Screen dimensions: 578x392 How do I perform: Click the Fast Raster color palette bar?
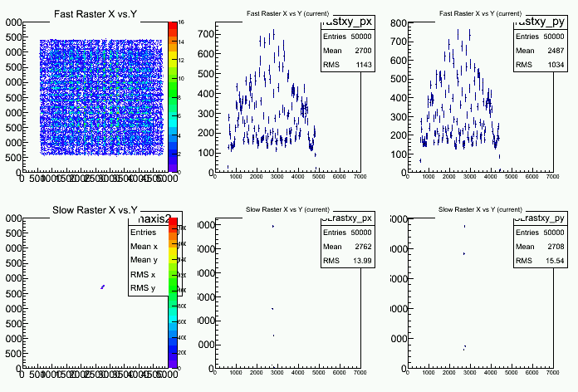pyautogui.click(x=173, y=97)
